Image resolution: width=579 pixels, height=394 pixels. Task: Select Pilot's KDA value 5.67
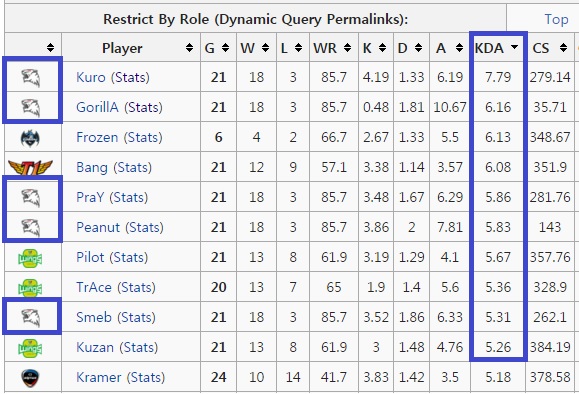pos(498,257)
